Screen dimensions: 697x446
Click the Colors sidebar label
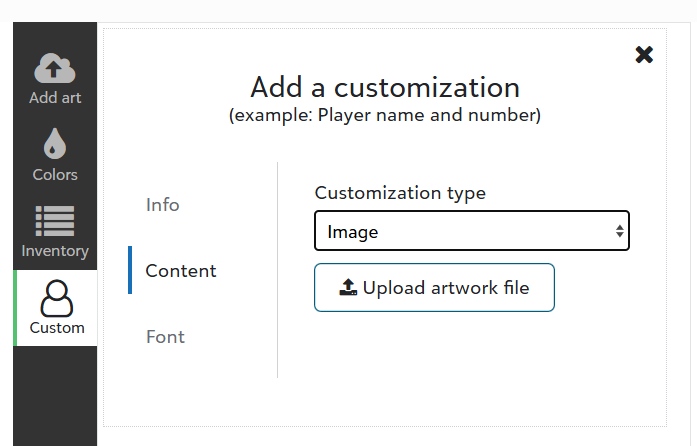(55, 175)
